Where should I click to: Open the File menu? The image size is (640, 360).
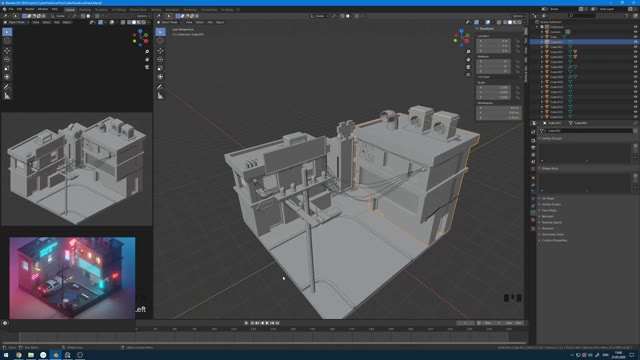pos(11,9)
